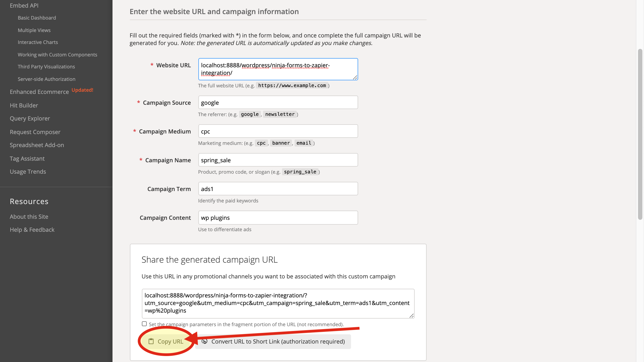This screenshot has height=362, width=644.
Task: Click the generated campaign URL textarea
Action: click(x=278, y=303)
